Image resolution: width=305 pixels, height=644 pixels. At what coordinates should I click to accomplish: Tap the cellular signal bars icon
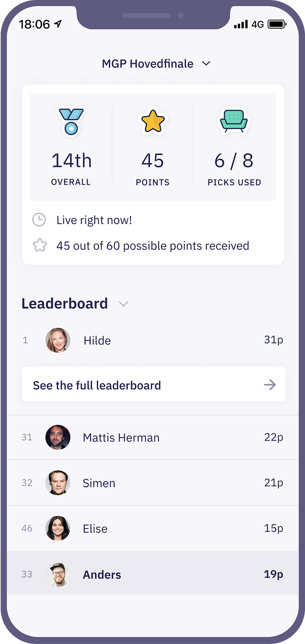241,25
